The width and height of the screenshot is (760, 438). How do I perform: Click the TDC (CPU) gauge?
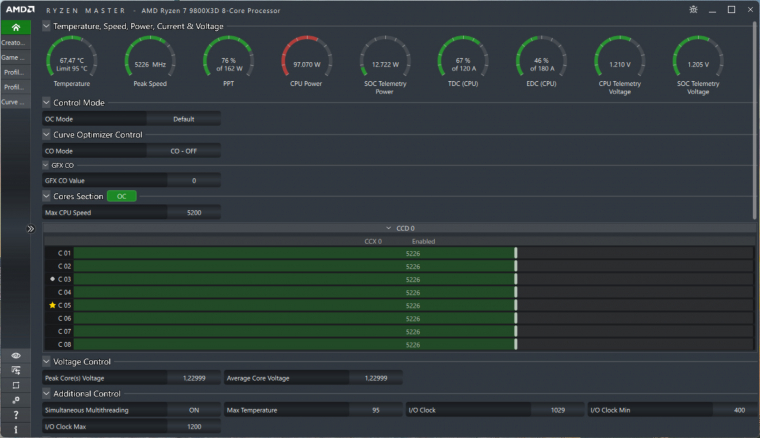(x=463, y=61)
